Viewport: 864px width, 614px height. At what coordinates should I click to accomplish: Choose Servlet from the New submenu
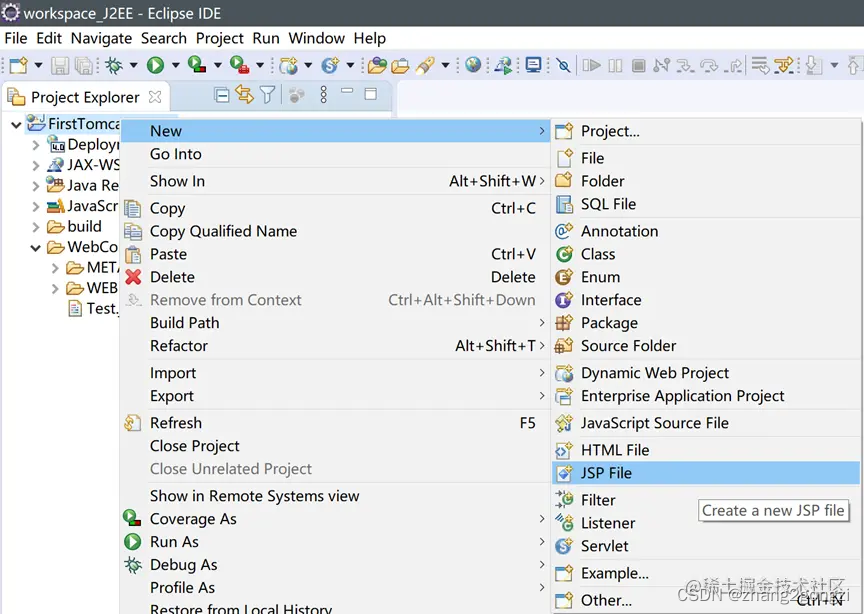[706, 546]
